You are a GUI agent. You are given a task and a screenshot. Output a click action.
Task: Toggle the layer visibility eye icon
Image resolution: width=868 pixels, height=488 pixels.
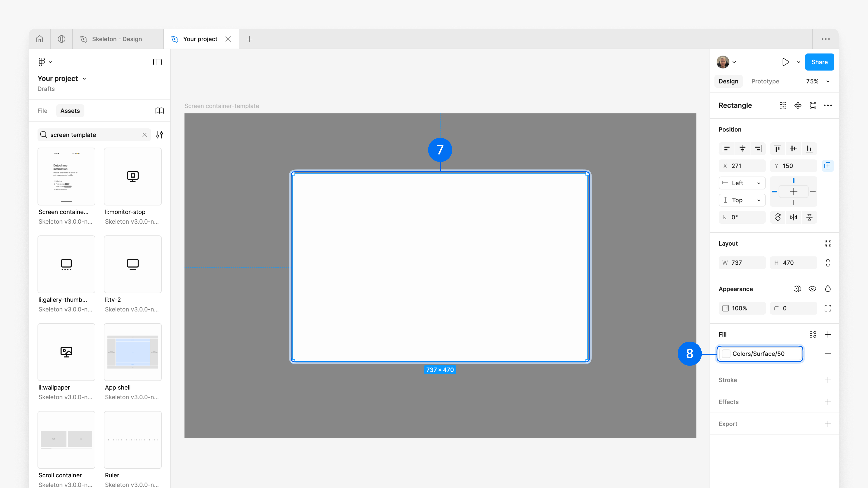tap(812, 289)
